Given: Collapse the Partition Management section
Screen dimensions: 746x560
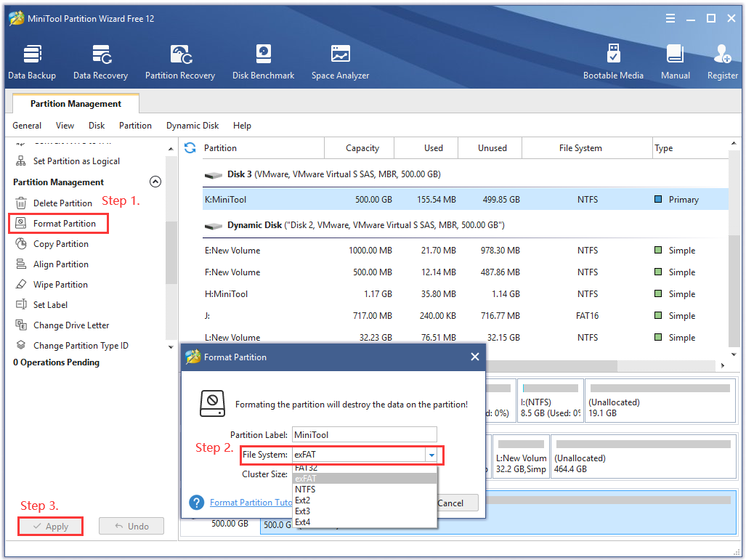Looking at the screenshot, I should (155, 182).
